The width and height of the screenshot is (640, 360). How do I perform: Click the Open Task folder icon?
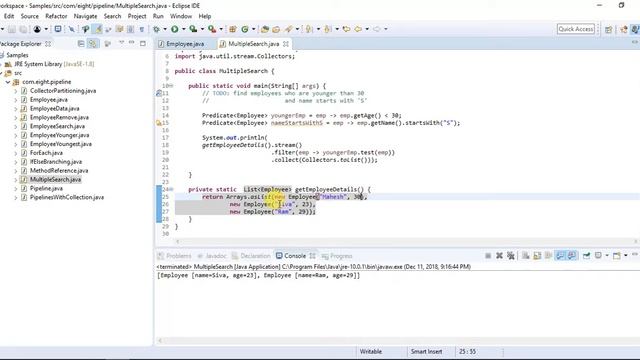pos(276,29)
